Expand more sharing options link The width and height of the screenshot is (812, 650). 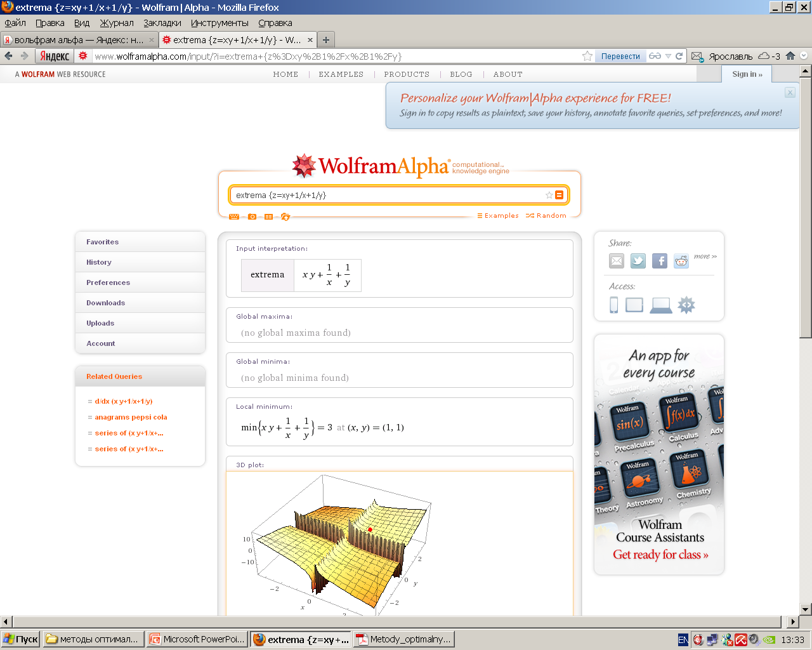(705, 256)
